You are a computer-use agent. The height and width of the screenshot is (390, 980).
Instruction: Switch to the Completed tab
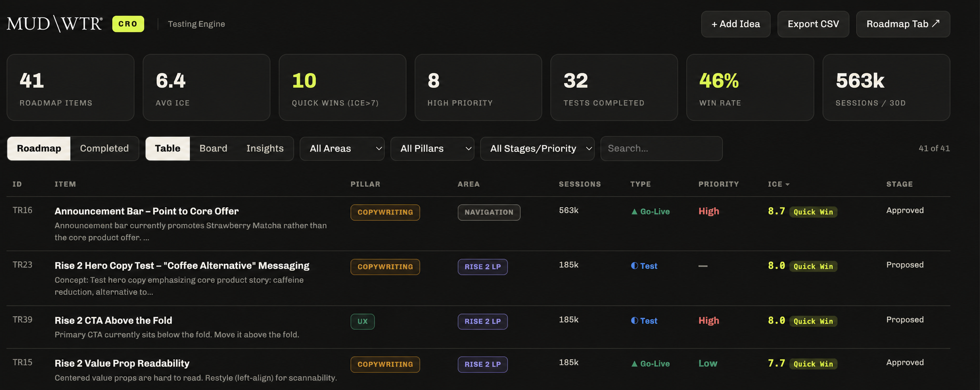pyautogui.click(x=104, y=148)
